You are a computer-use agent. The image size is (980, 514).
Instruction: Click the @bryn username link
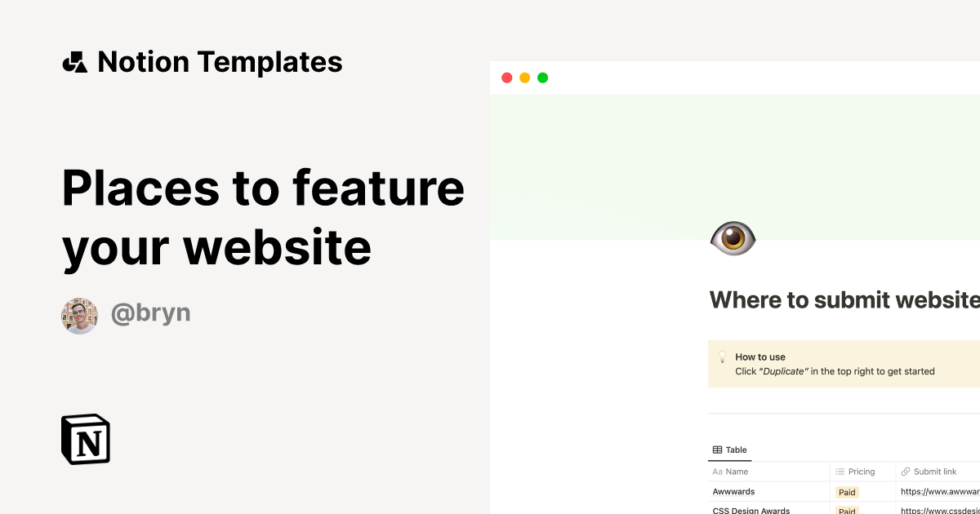(x=151, y=313)
